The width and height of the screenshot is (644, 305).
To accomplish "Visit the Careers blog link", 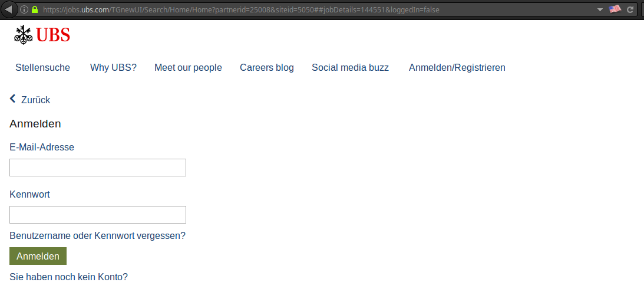I will pos(267,67).
